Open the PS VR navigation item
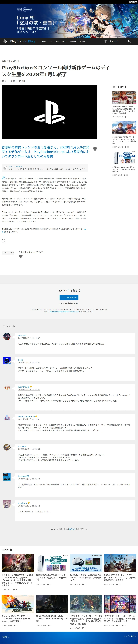Viewport: 138px width, 644px height. (64, 42)
